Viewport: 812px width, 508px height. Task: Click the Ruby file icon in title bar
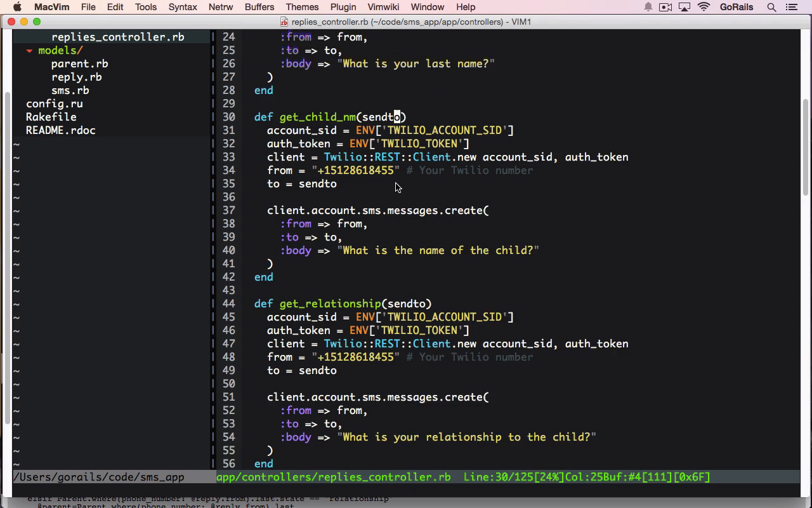point(284,22)
